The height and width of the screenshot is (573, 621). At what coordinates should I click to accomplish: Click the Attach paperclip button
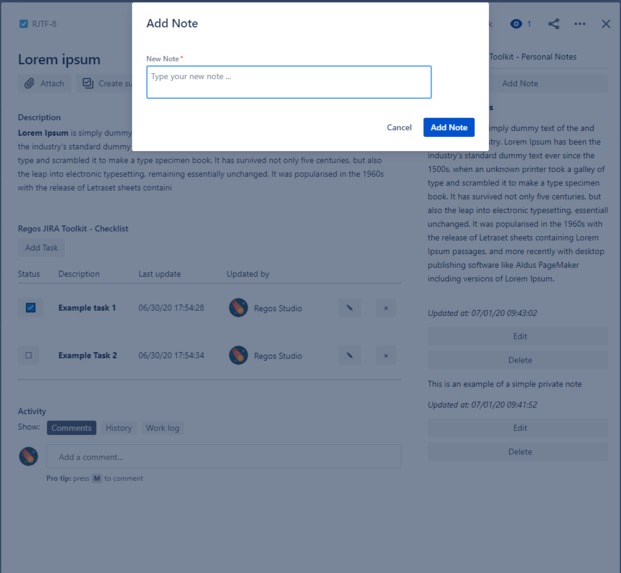pos(44,84)
